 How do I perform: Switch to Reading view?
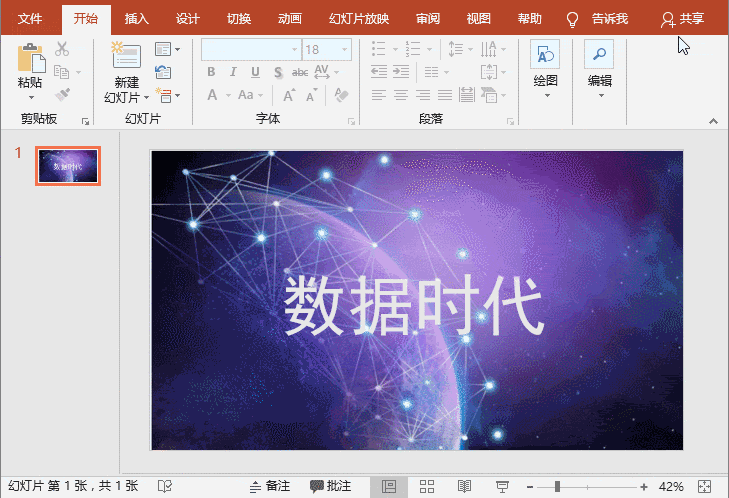coord(464,486)
